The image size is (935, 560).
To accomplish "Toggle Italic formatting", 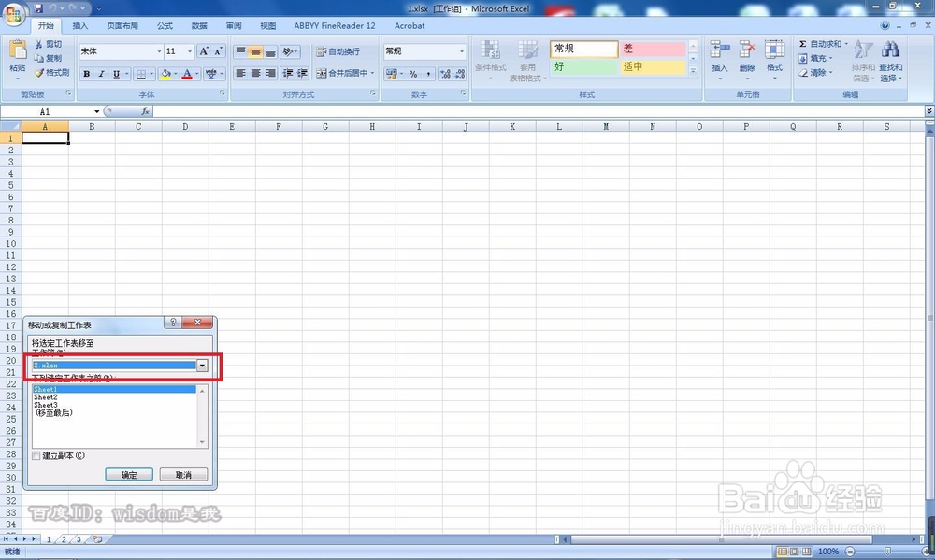I will (x=101, y=74).
